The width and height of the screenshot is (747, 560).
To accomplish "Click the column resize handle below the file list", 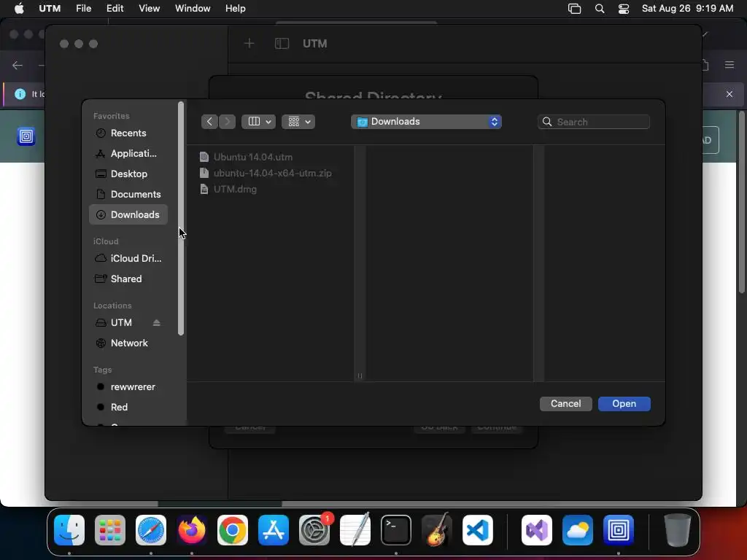I will 360,376.
